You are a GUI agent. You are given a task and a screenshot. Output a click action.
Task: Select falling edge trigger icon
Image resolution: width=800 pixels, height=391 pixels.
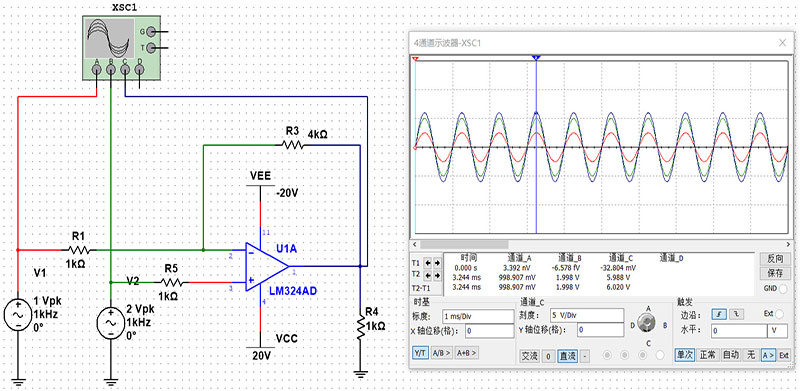(x=736, y=314)
